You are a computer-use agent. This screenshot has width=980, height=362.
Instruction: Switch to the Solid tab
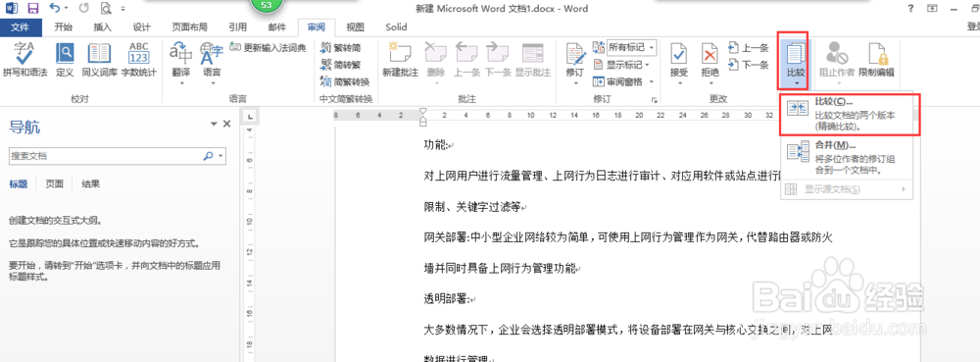[x=396, y=26]
